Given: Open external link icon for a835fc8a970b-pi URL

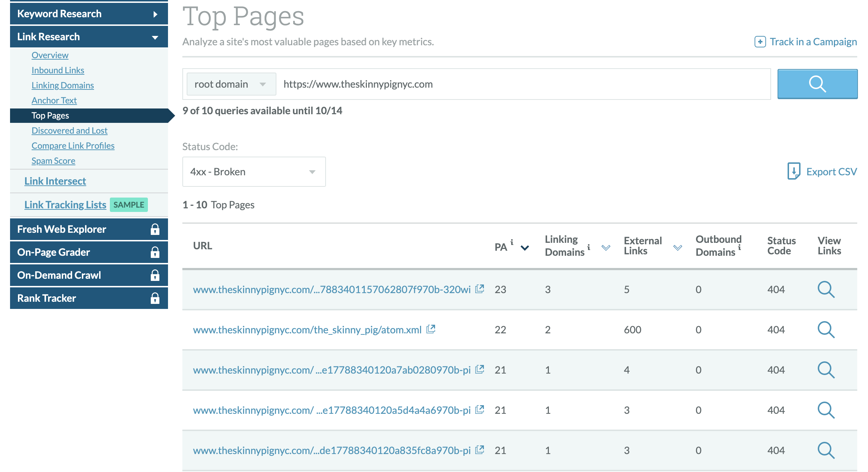Looking at the screenshot, I should pyautogui.click(x=480, y=450).
